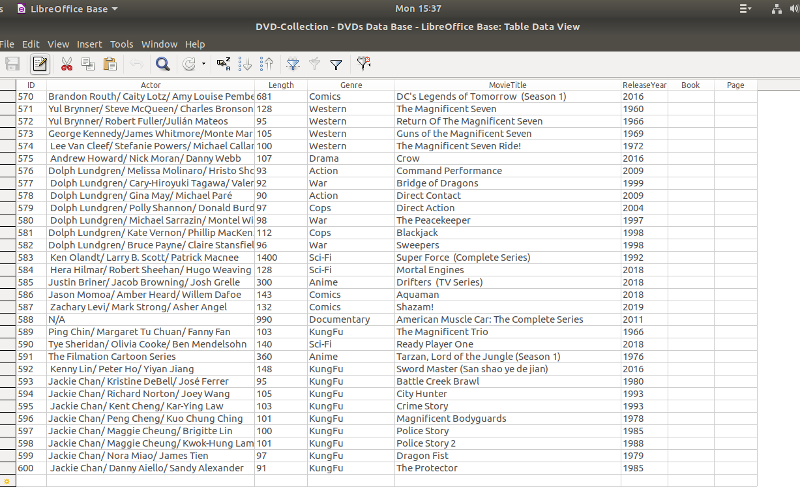The height and width of the screenshot is (487, 800).
Task: Click cell 'Command Performance'
Action: [508, 171]
